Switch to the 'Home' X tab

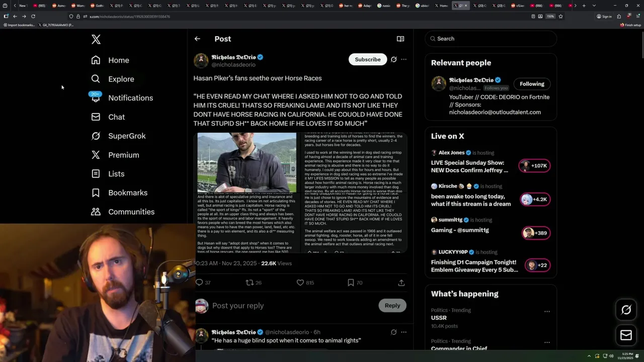[x=441, y=6]
